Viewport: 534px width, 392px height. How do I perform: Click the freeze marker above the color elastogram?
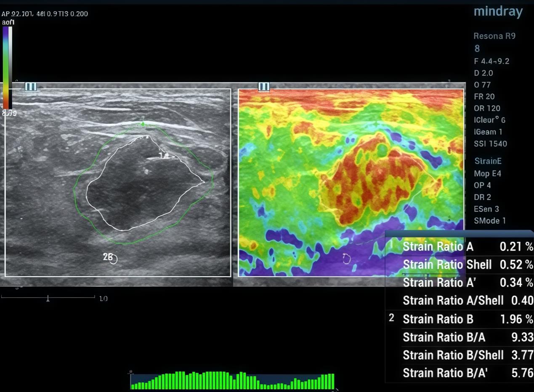pyautogui.click(x=264, y=87)
